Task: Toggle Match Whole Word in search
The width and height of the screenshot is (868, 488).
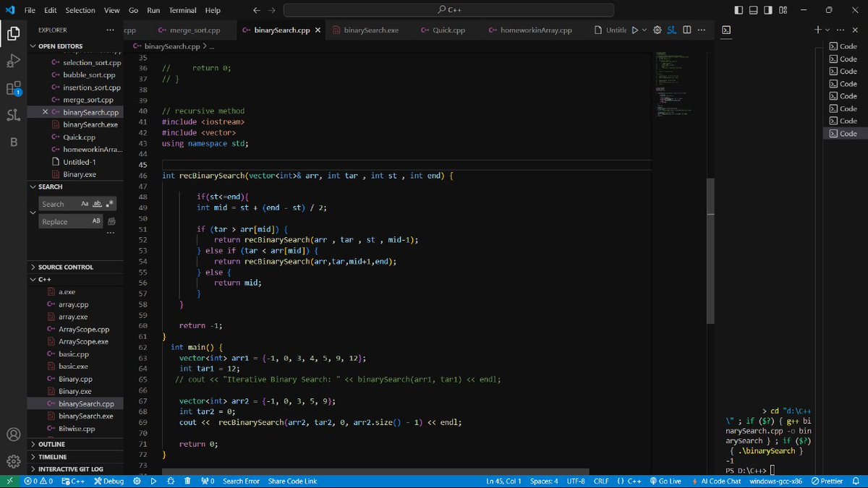Action: [97, 204]
